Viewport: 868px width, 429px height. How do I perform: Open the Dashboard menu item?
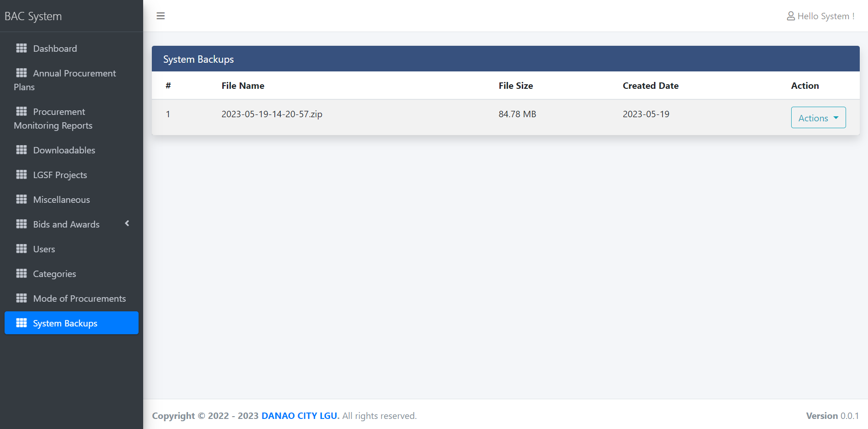(x=71, y=48)
